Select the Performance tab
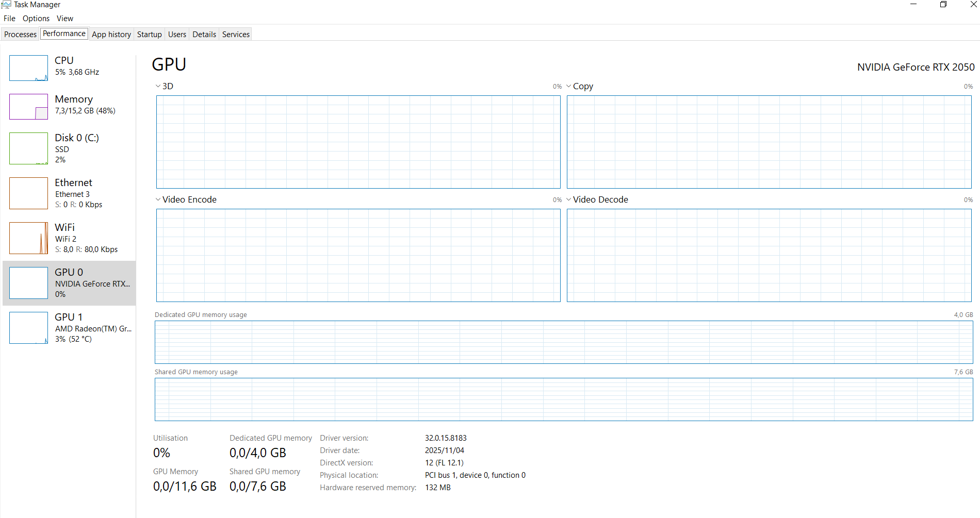Image resolution: width=980 pixels, height=518 pixels. click(64, 34)
